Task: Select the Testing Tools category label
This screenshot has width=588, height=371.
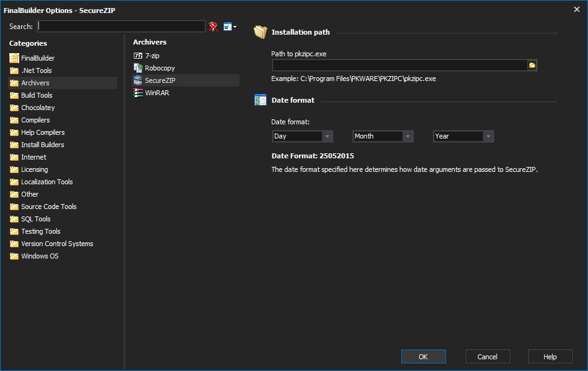Action: click(x=41, y=231)
